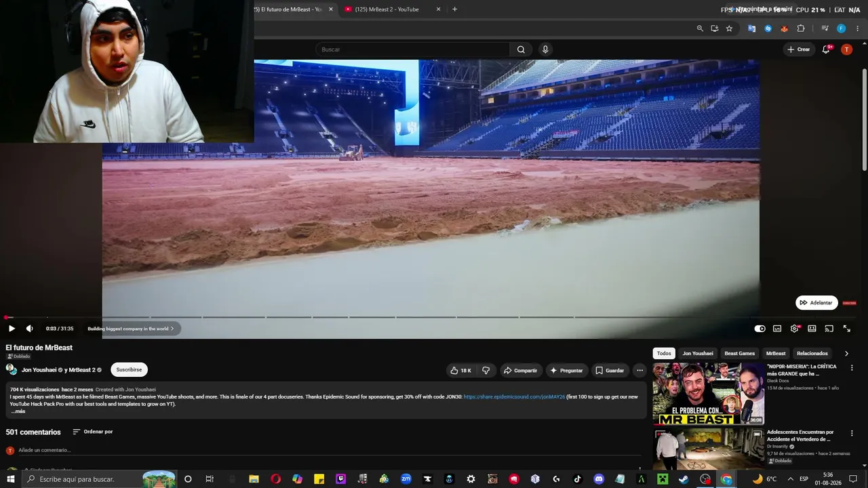
Task: Open Task View on the taskbar
Action: 210,479
